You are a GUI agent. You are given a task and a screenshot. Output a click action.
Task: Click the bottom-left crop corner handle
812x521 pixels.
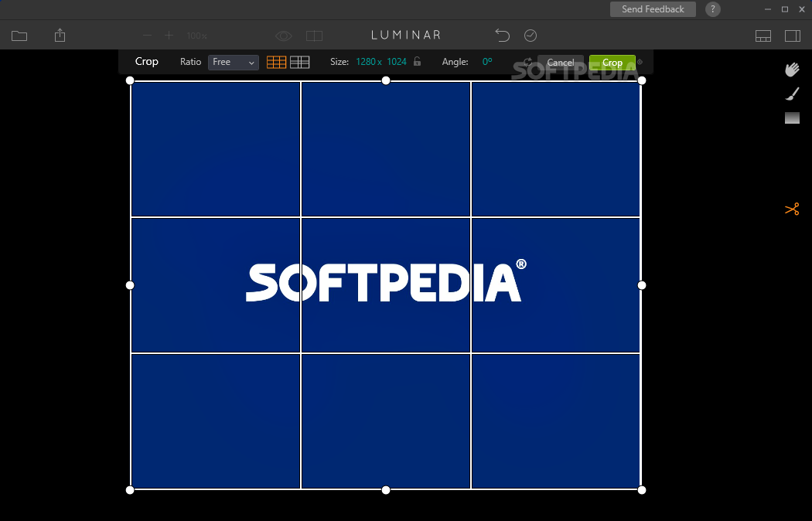(130, 490)
